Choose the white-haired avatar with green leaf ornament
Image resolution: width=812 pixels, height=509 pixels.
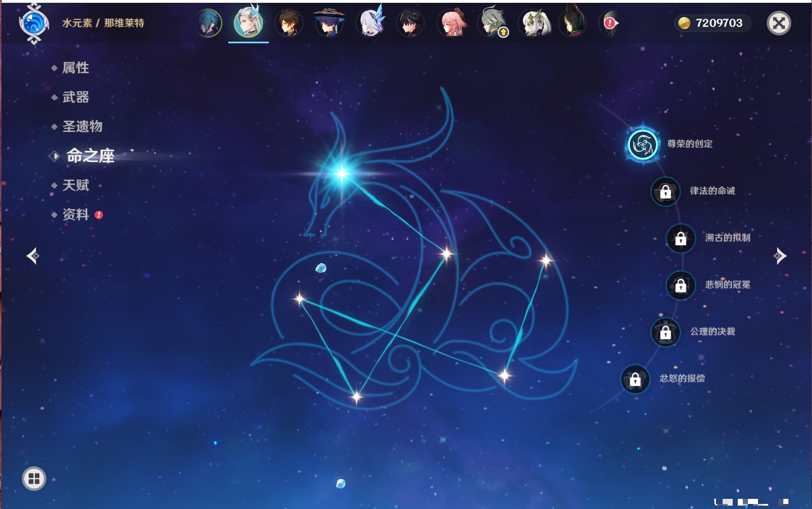pos(535,23)
